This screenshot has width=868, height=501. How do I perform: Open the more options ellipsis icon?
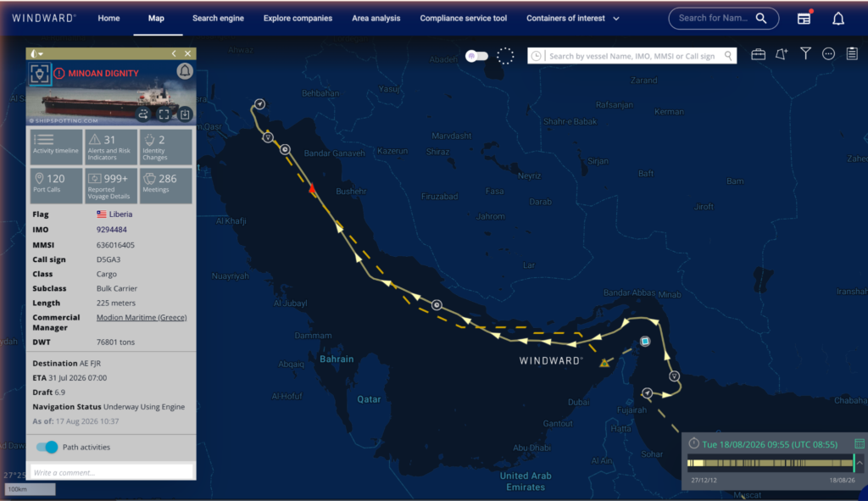point(828,53)
